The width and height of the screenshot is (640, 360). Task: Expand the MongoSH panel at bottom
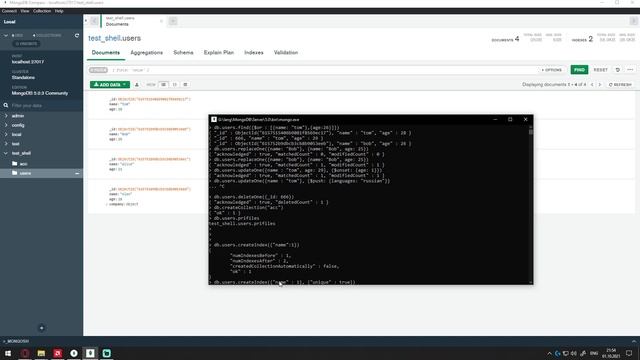pyautogui.click(x=633, y=341)
